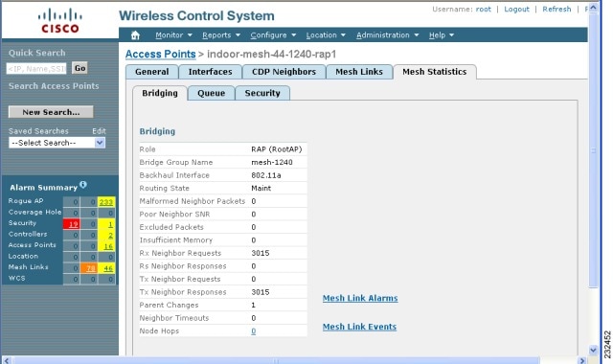Click the horizontal scrollbar right arrow
This screenshot has height=364, width=613.
tap(582, 360)
